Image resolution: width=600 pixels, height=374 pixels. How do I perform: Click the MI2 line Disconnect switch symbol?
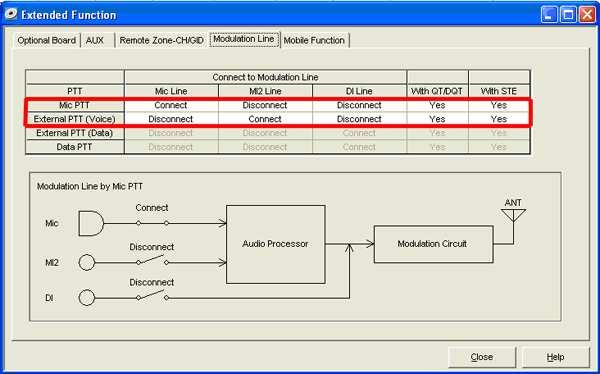tap(152, 260)
